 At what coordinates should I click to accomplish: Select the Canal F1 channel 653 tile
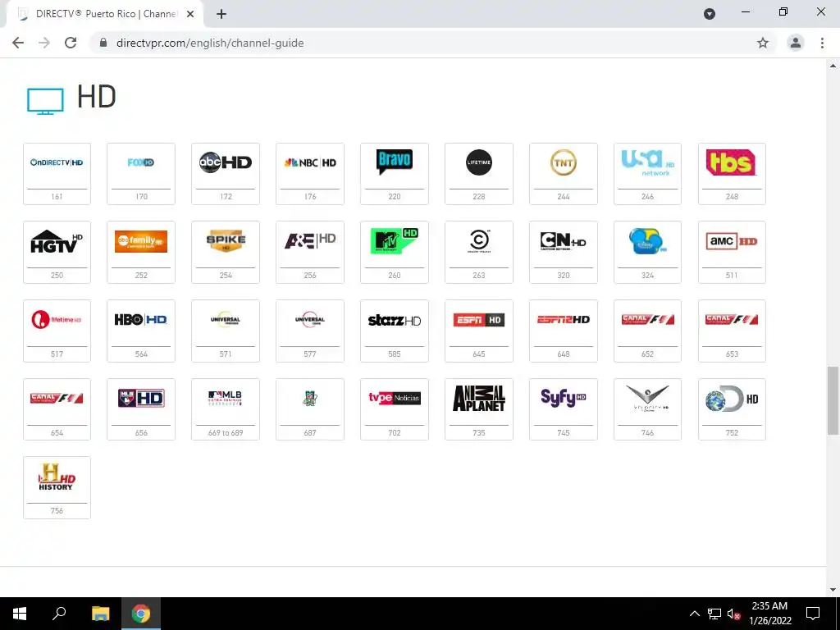pyautogui.click(x=732, y=331)
